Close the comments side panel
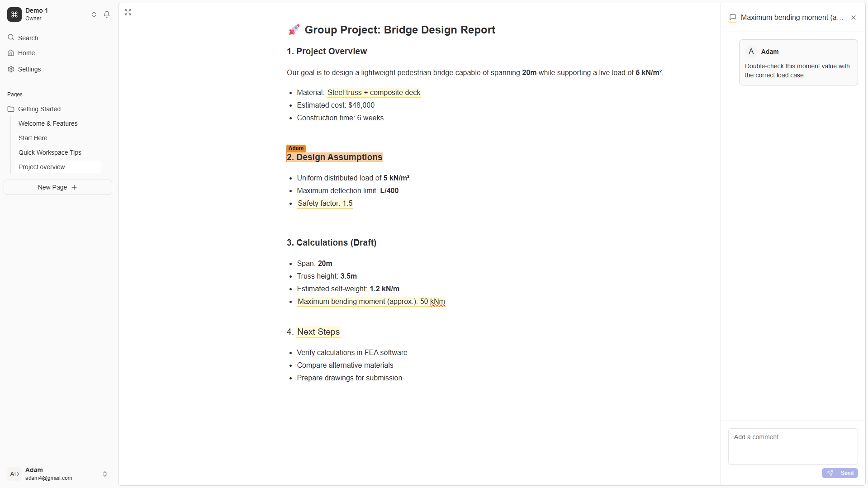The height and width of the screenshot is (488, 868). 854,18
